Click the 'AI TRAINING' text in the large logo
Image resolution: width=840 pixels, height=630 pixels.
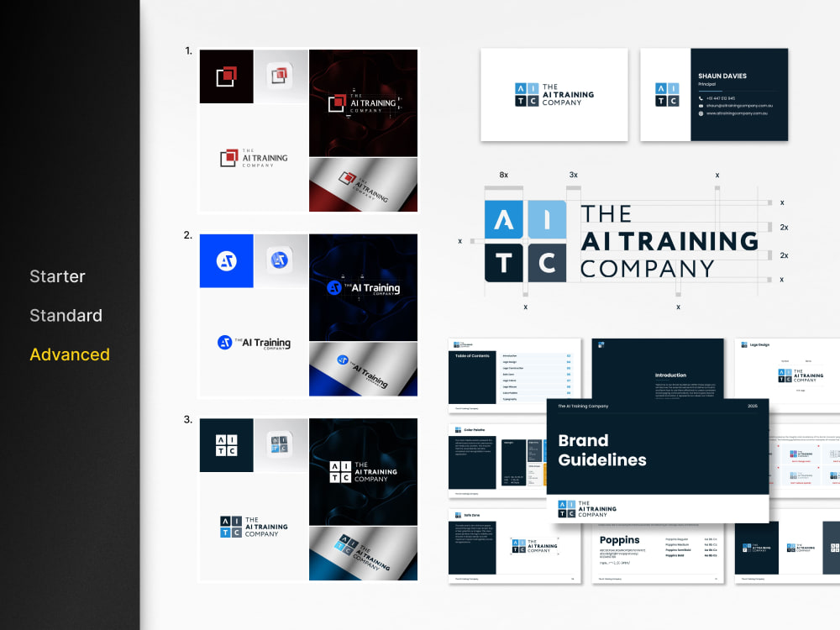click(x=669, y=241)
